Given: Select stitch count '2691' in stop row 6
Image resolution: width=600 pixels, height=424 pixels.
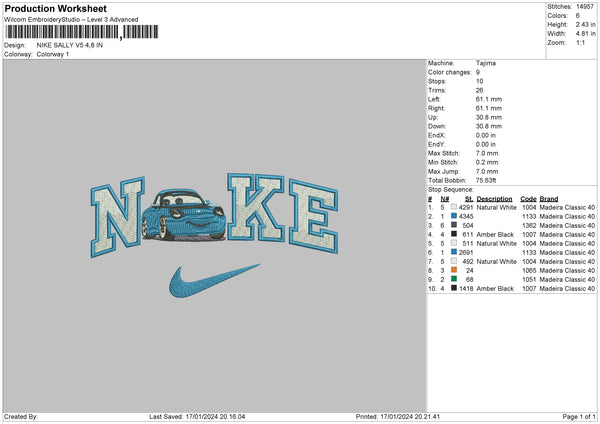Looking at the screenshot, I should pyautogui.click(x=466, y=253).
